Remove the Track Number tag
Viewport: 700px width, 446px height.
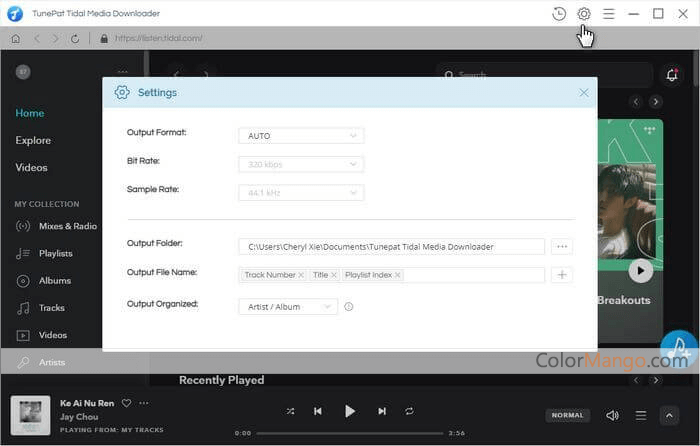(301, 274)
